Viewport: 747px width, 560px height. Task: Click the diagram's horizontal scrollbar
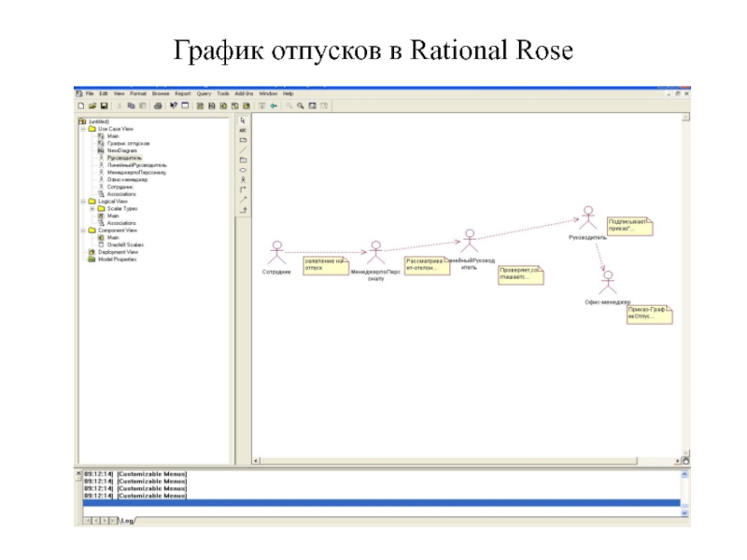pyautogui.click(x=467, y=460)
